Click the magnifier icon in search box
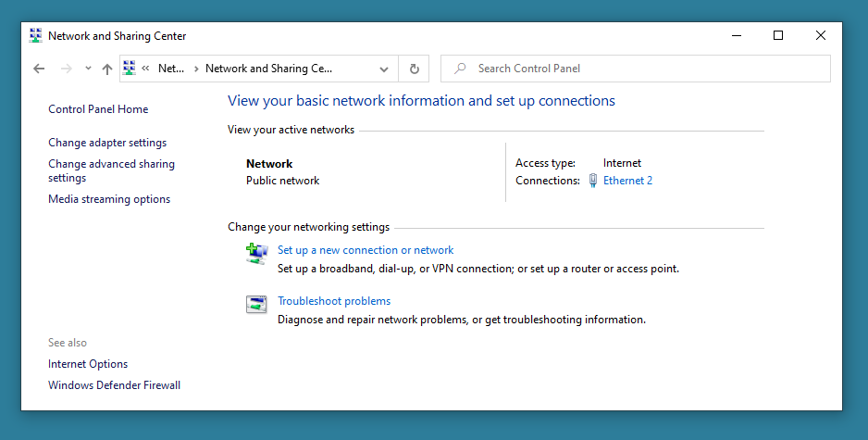Image resolution: width=868 pixels, height=440 pixels. (x=460, y=69)
